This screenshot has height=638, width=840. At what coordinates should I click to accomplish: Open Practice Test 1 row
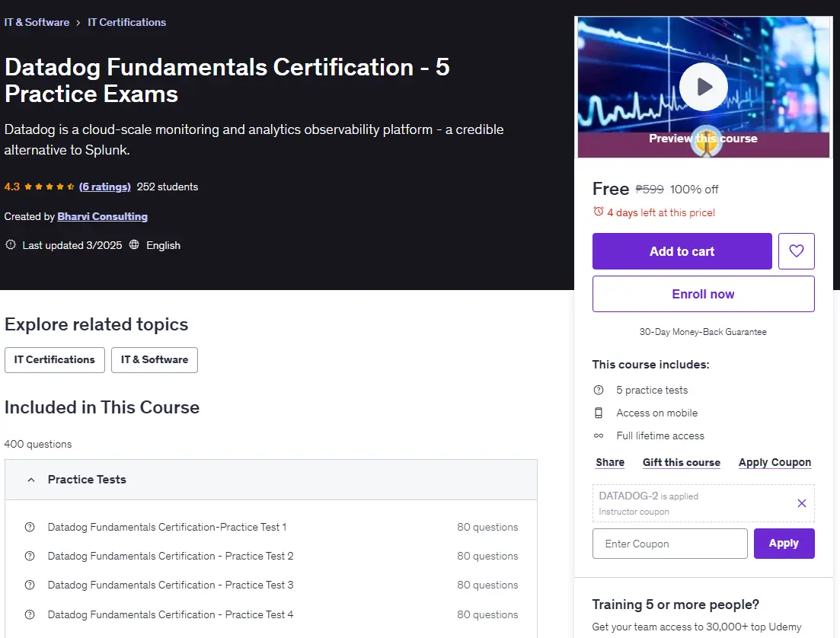271,527
